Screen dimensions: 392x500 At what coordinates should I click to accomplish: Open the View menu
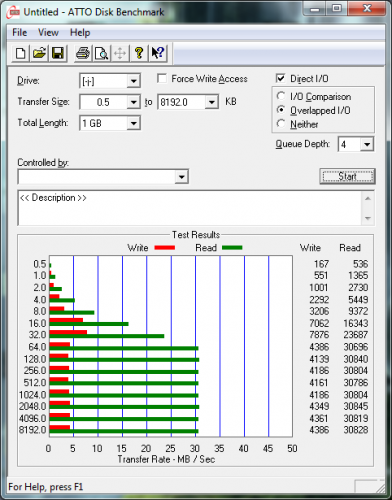point(48,33)
